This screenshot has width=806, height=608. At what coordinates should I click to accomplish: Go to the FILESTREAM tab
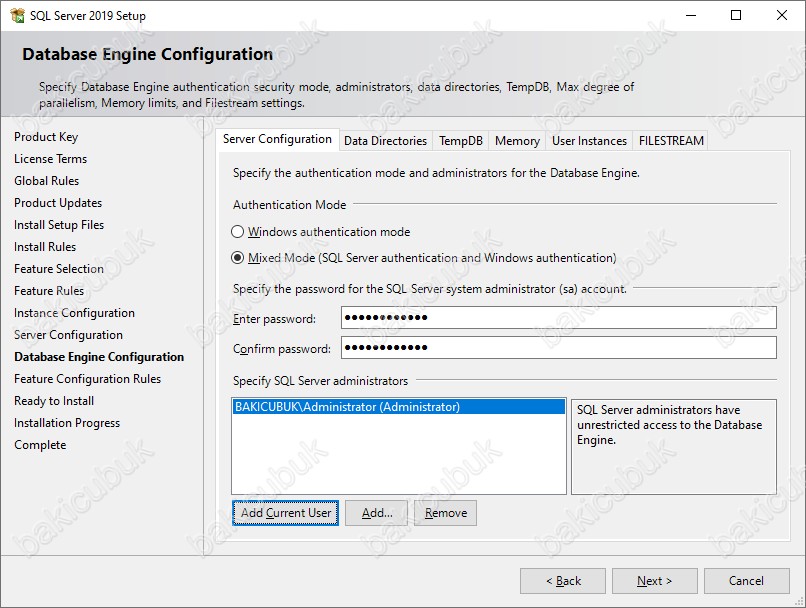(x=671, y=141)
